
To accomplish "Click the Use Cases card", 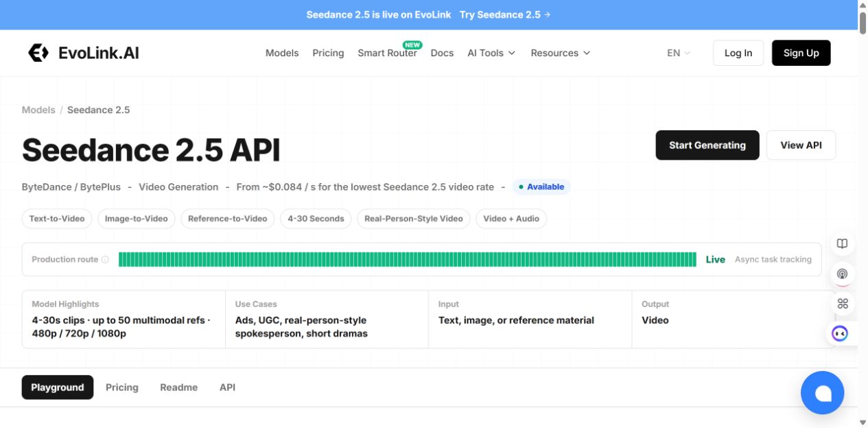I will (x=327, y=320).
